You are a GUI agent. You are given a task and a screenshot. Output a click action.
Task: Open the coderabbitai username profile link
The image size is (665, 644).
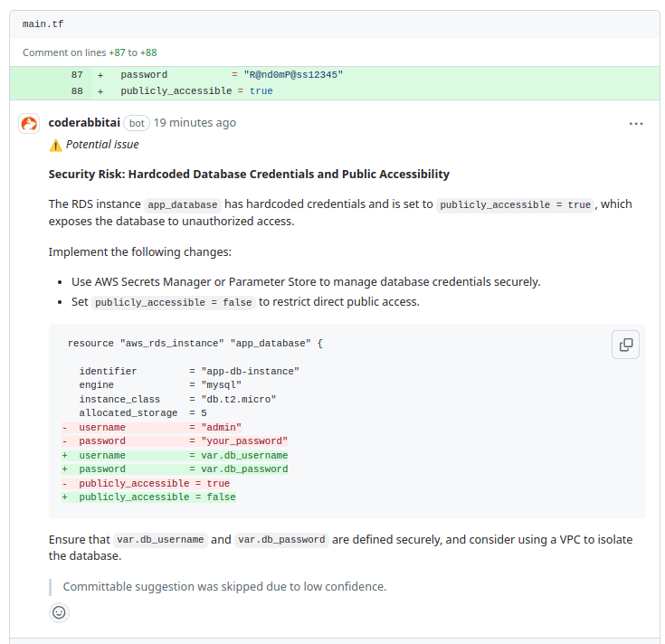coord(83,123)
